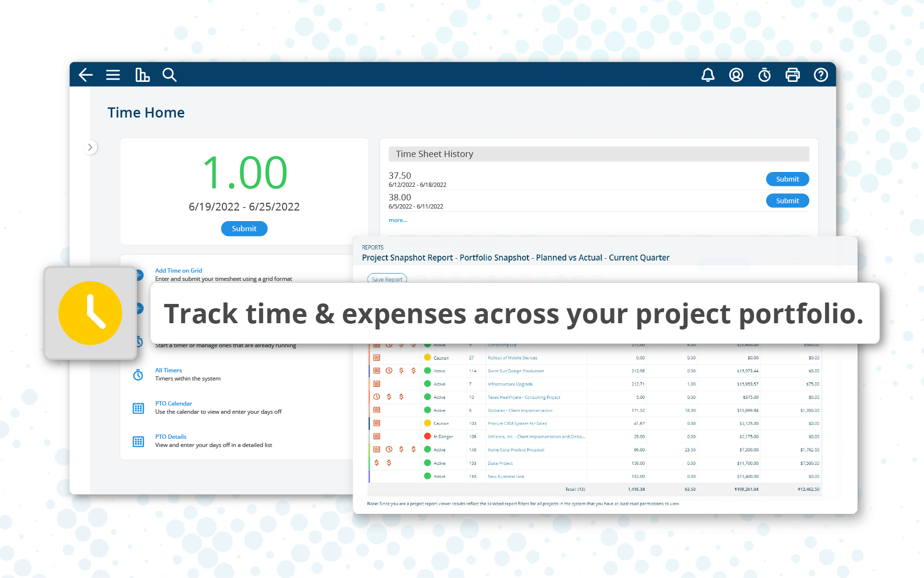Submit the 37.50 hours timesheet

pos(787,179)
